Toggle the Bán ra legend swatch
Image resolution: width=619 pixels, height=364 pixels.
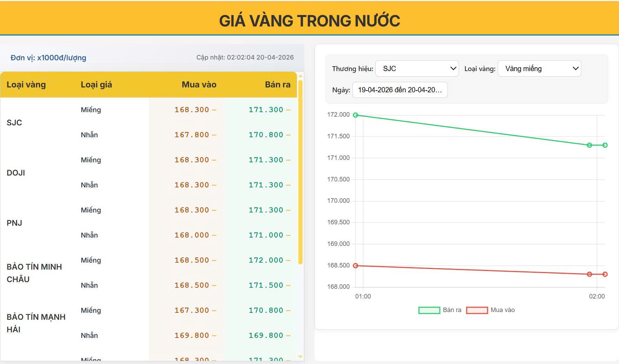tap(429, 310)
